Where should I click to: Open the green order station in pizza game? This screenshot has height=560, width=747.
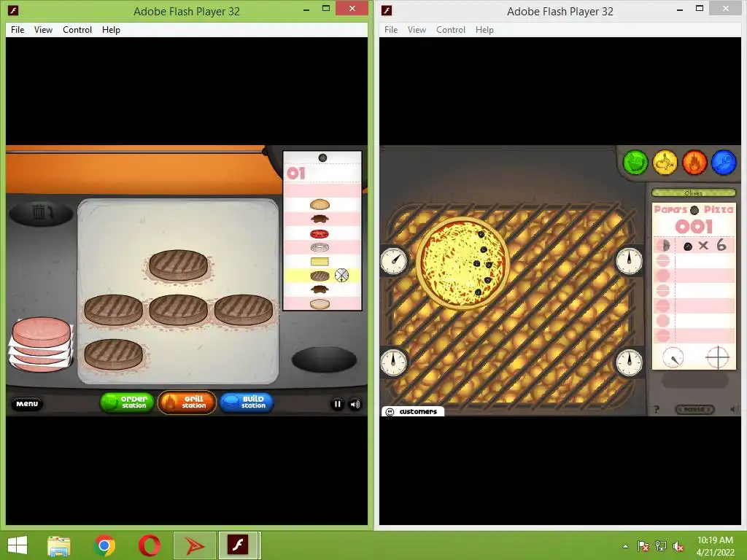pos(635,163)
